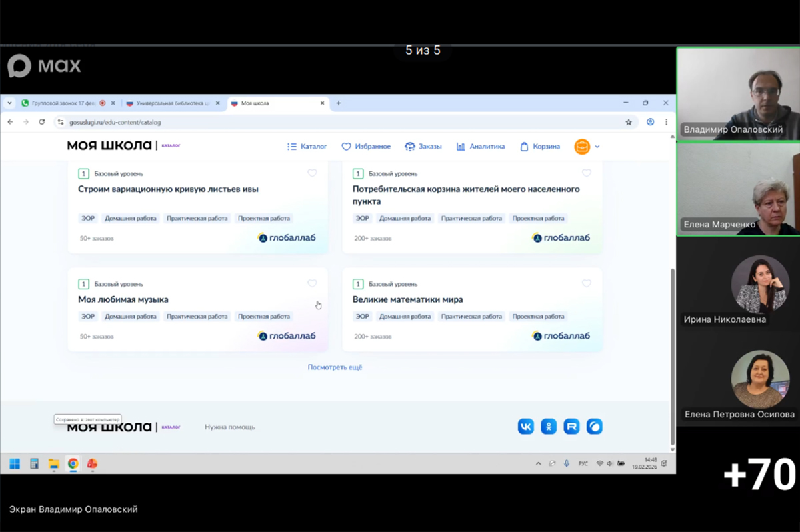Open Chrome three-dot menu
800x532 pixels.
pyautogui.click(x=666, y=122)
